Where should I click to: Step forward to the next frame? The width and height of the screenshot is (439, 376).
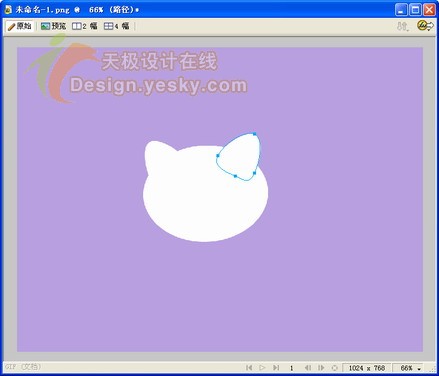pos(321,368)
